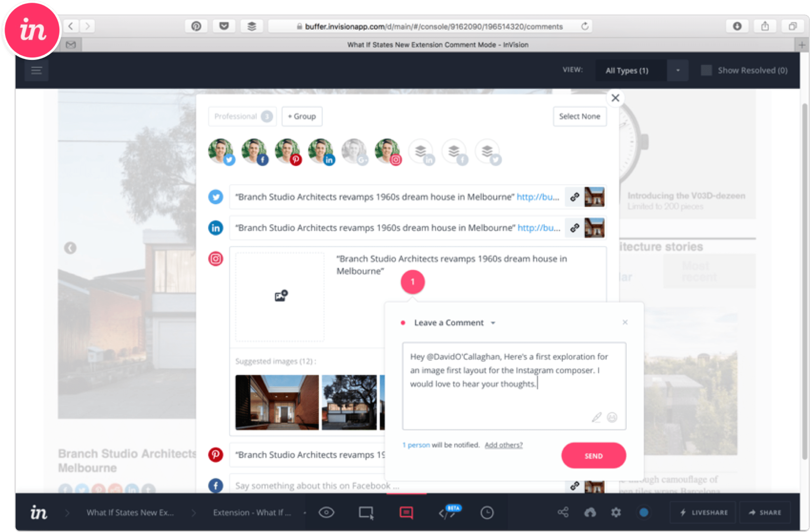Click red comment marker number 1

(x=413, y=282)
